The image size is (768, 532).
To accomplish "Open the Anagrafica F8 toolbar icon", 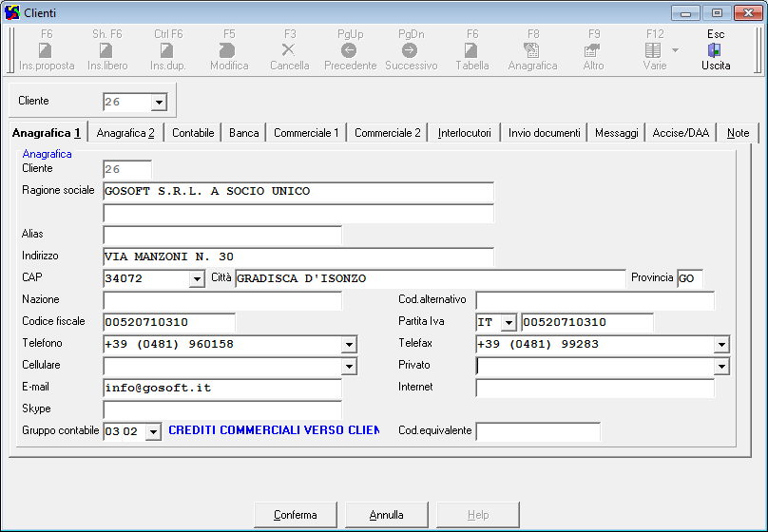I will pos(531,50).
